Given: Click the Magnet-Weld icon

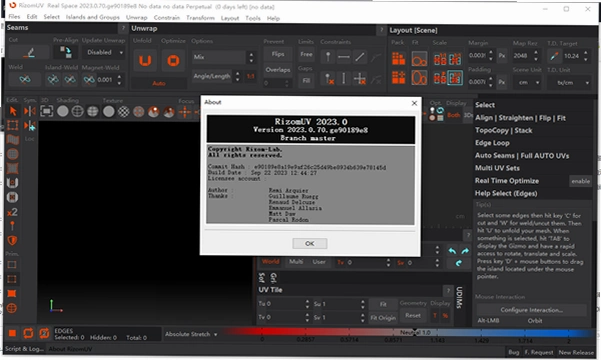Looking at the screenshot, I should tap(89, 79).
